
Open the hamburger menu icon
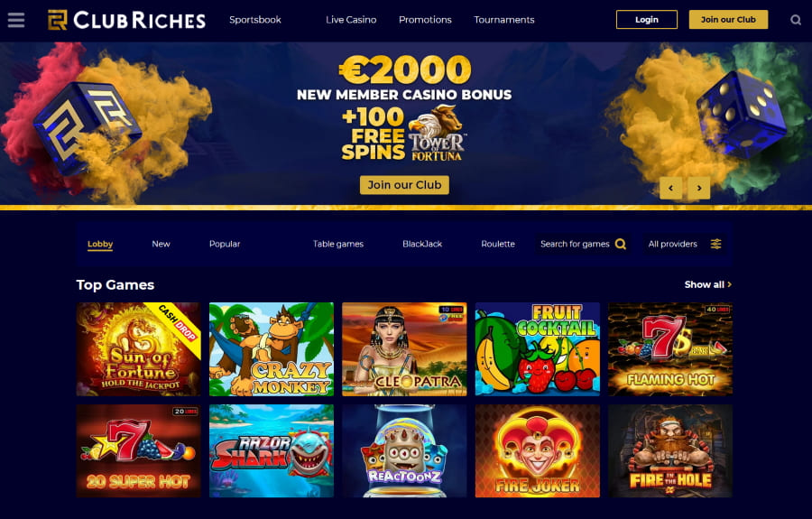tap(16, 20)
